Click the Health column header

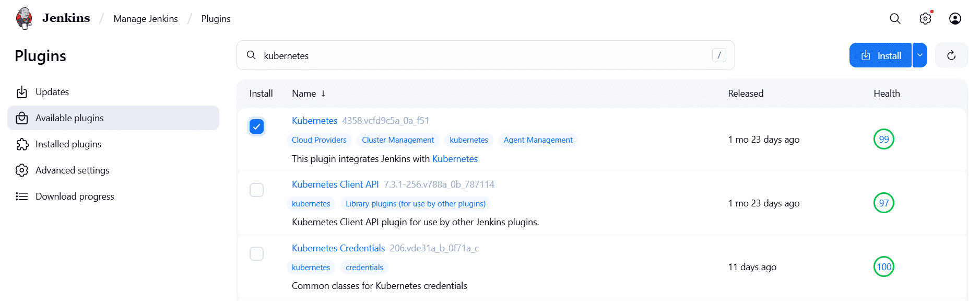point(887,94)
